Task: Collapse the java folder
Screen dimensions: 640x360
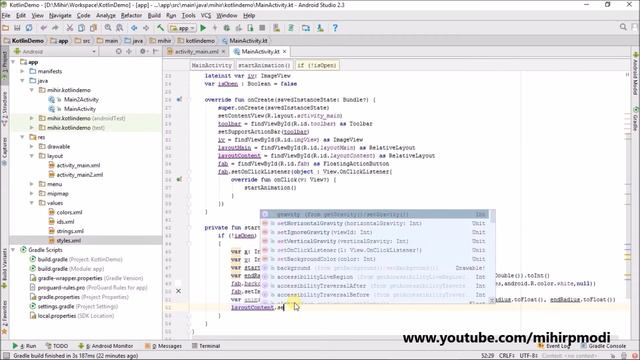Action: [23, 81]
